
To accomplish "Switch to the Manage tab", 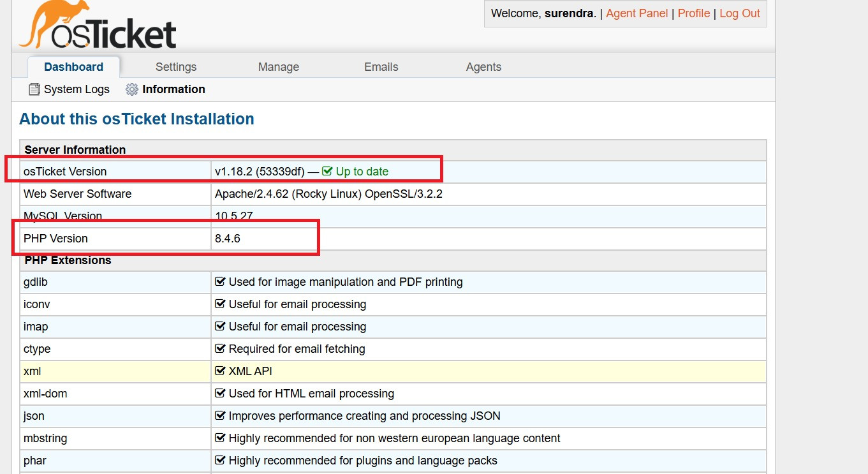I will click(278, 67).
